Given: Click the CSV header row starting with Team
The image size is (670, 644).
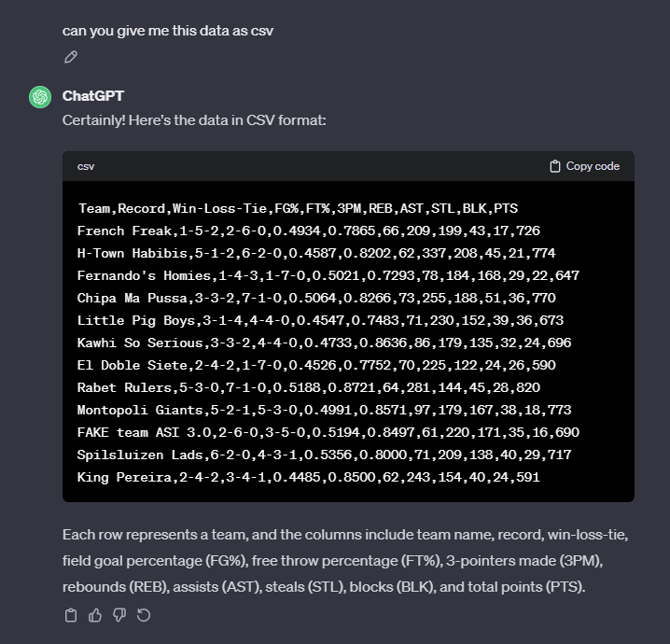Looking at the screenshot, I should [x=298, y=208].
